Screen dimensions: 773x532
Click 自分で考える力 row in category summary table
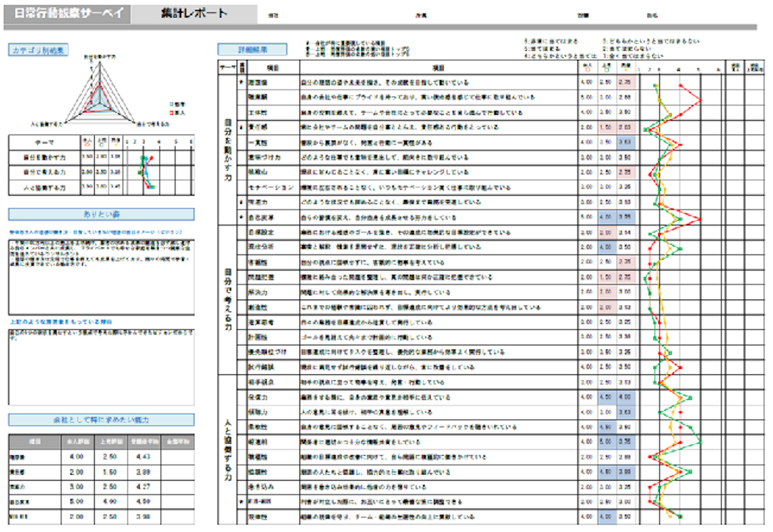(46, 173)
